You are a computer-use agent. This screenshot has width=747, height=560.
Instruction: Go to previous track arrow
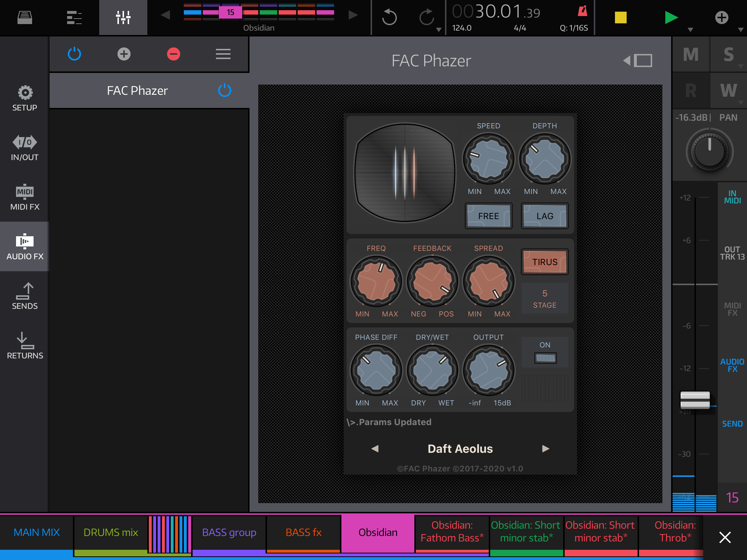tap(166, 15)
